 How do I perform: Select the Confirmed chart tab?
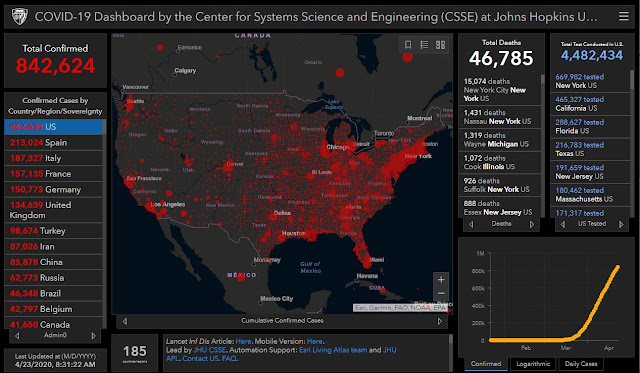[485, 364]
